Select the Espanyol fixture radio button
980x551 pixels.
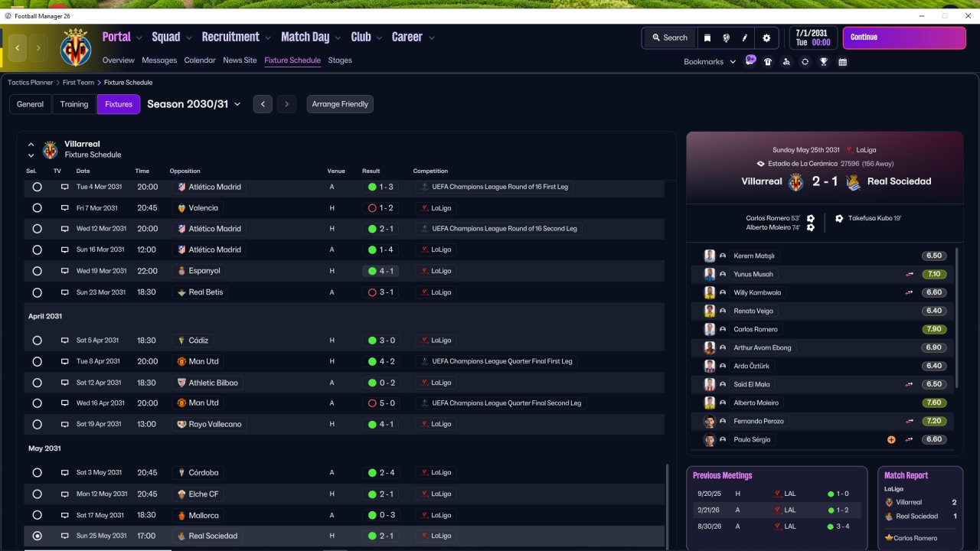pos(37,271)
